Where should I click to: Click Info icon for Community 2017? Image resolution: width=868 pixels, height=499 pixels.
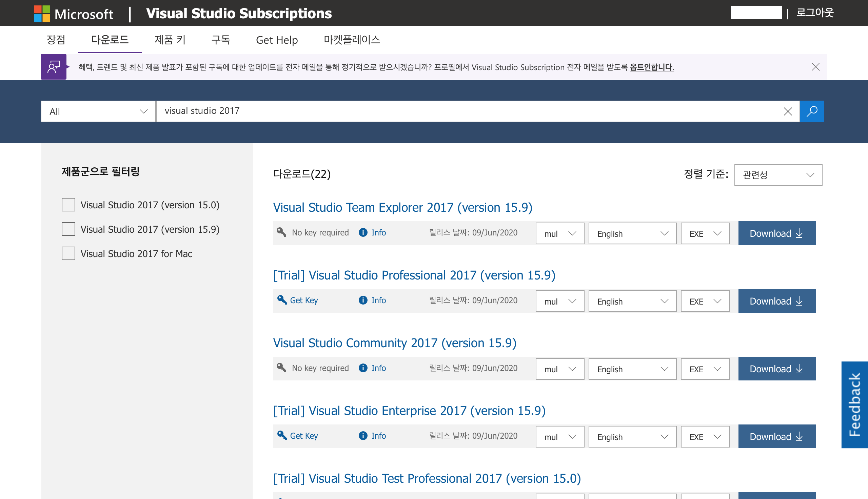[363, 368]
